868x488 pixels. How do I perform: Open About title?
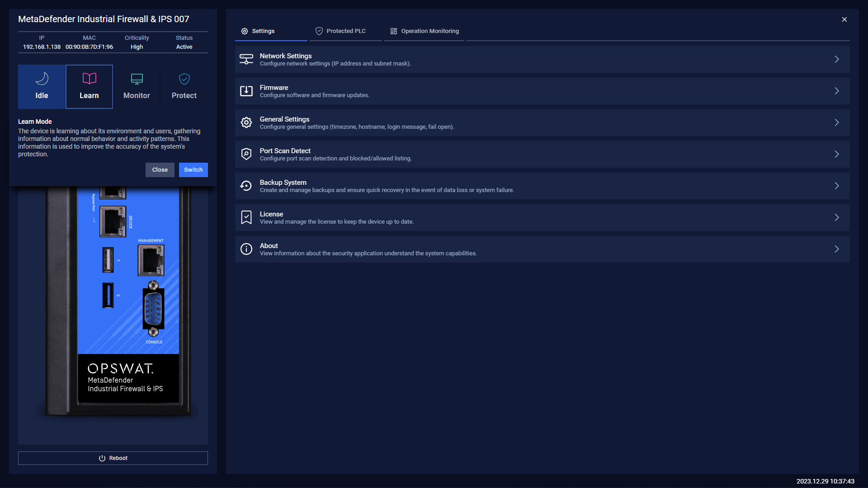(x=269, y=246)
